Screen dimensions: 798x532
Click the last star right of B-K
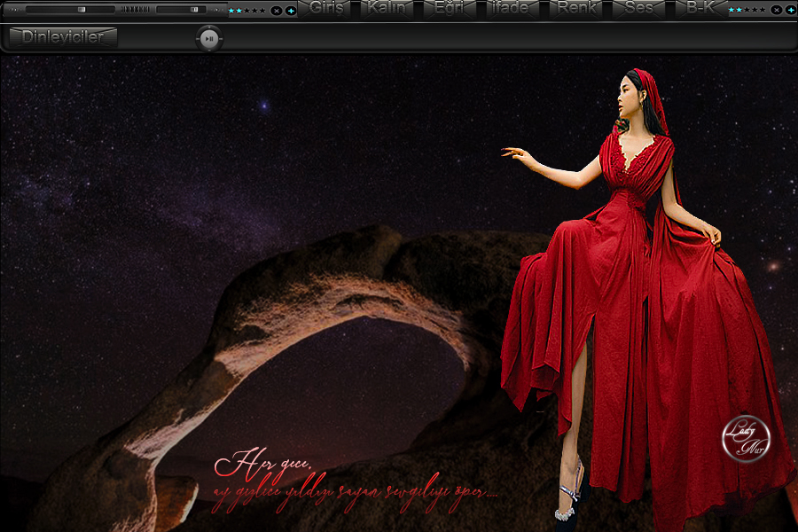coord(763,10)
